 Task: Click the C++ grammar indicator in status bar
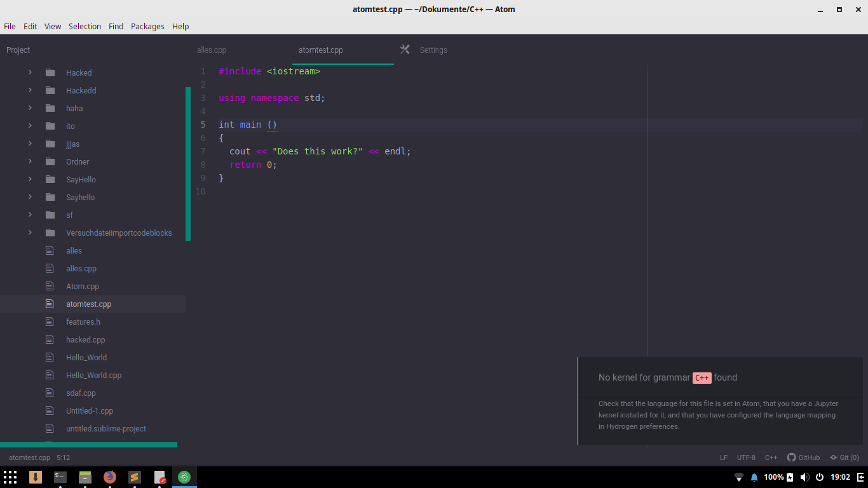click(x=771, y=457)
